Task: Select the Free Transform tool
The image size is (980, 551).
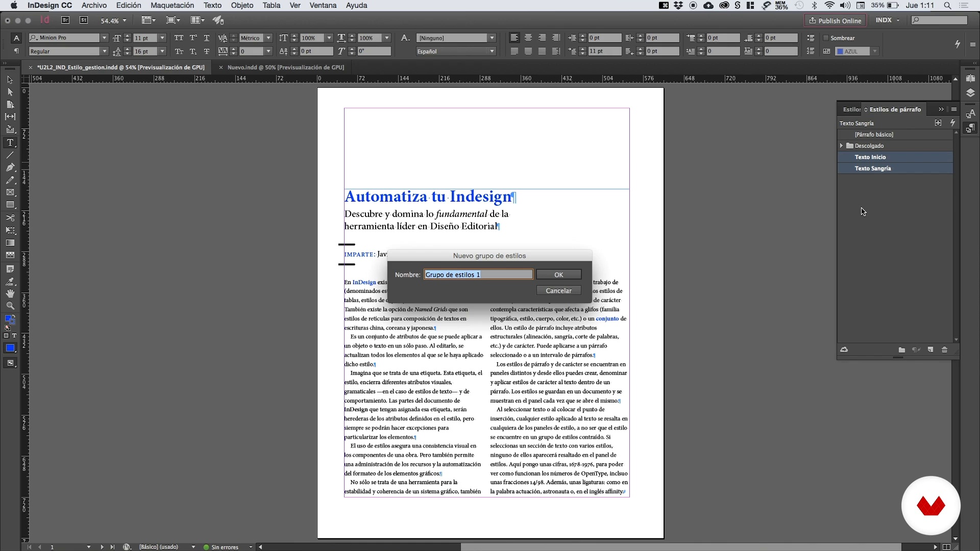Action: [x=10, y=230]
